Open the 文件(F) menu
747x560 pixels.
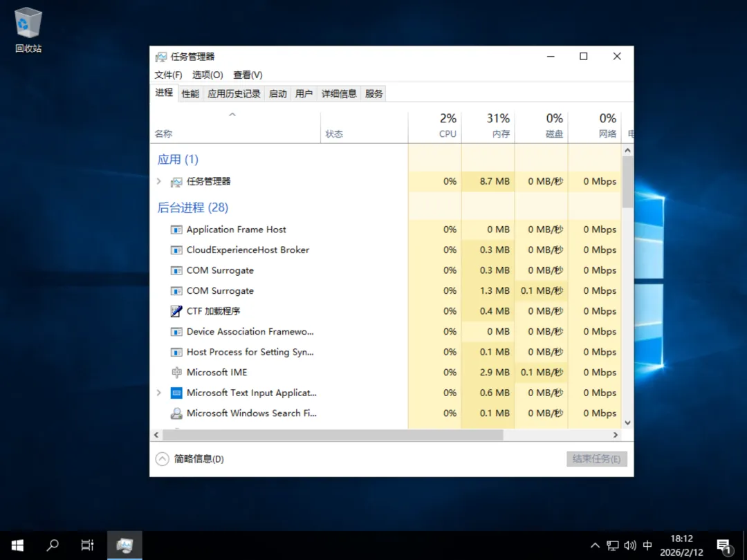click(x=168, y=75)
